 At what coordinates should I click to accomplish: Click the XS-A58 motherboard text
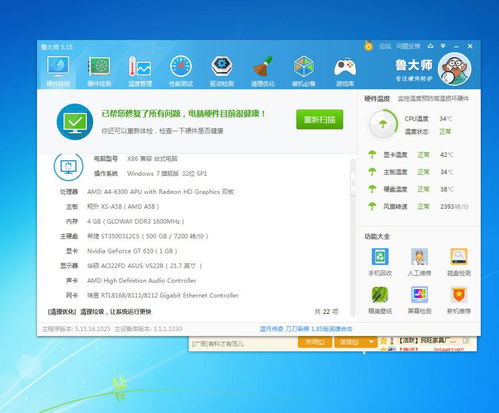[123, 207]
